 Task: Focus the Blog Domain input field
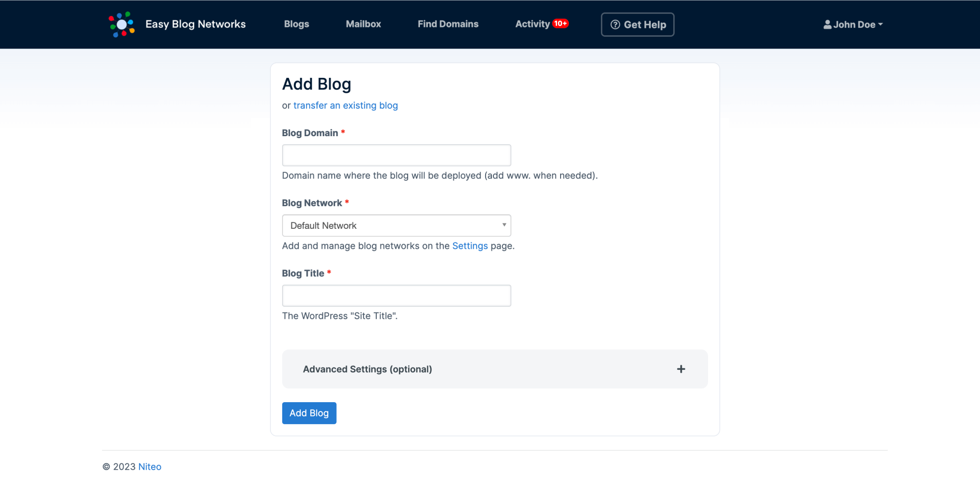[x=396, y=155]
